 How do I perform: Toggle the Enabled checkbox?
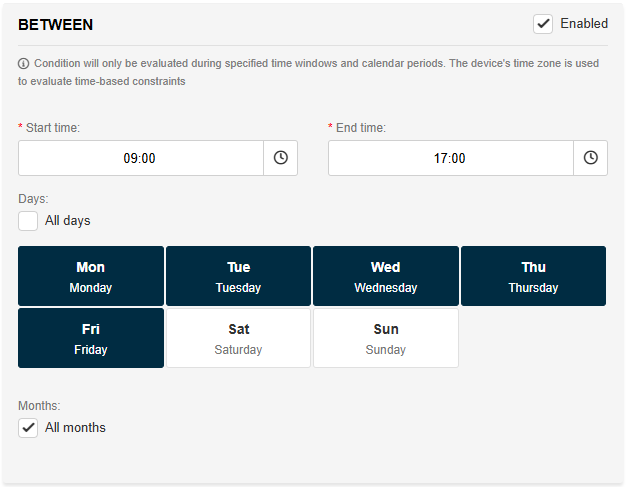[543, 24]
